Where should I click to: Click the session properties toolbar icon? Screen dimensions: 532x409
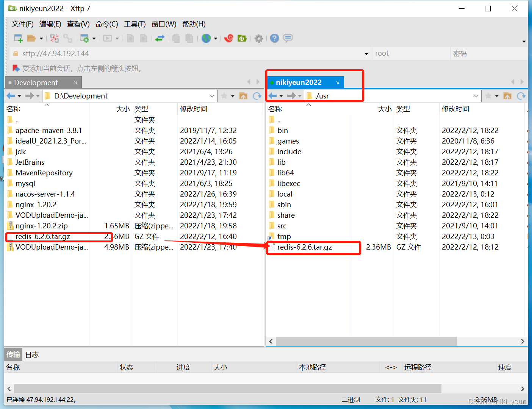click(84, 38)
